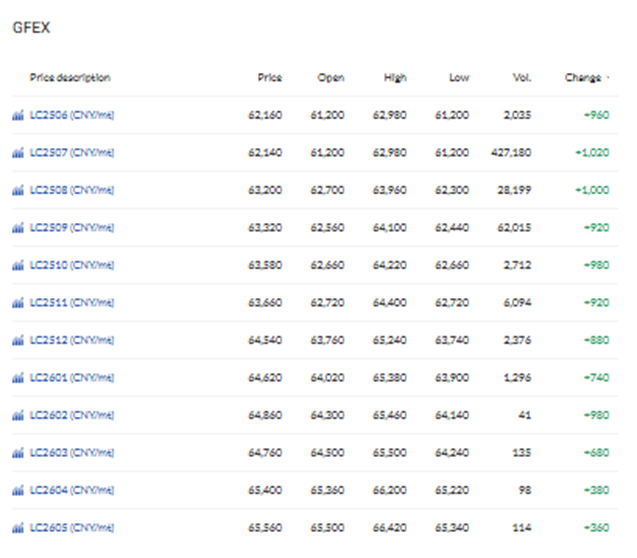Open chart icon for LC2511
This screenshot has width=637, height=558.
(x=18, y=303)
